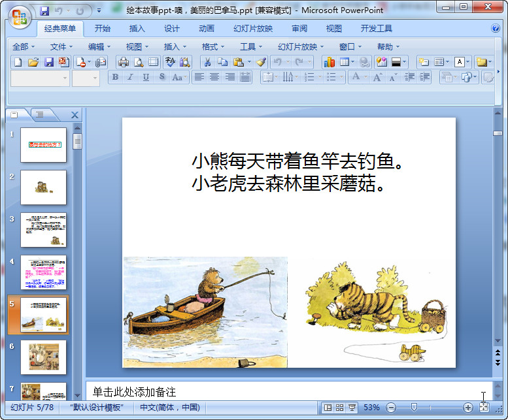Switch to the 设计 ribbon tab
The image size is (508, 420).
[171, 29]
